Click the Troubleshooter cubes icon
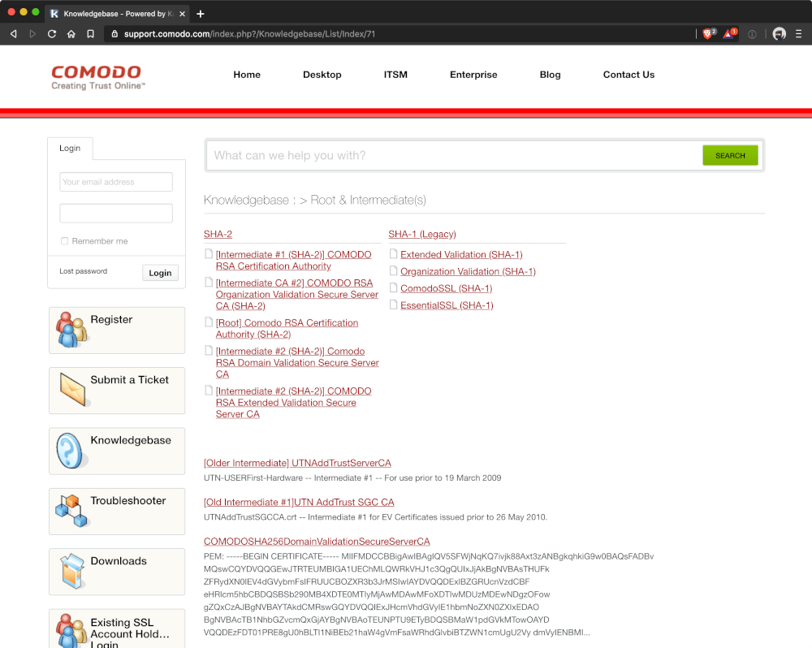The height and width of the screenshot is (648, 812). [71, 510]
